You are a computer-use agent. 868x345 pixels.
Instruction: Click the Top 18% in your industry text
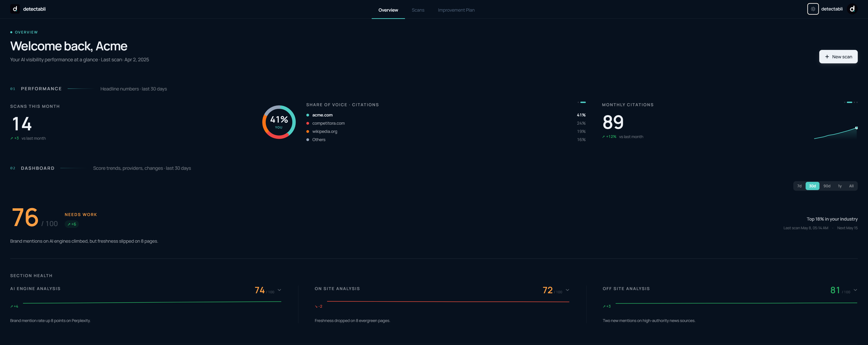pos(832,219)
